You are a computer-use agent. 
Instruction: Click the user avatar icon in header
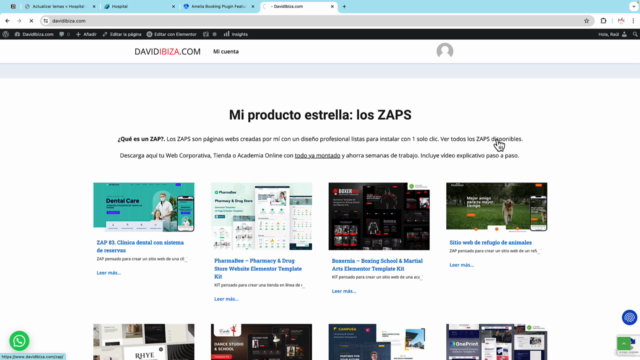444,51
